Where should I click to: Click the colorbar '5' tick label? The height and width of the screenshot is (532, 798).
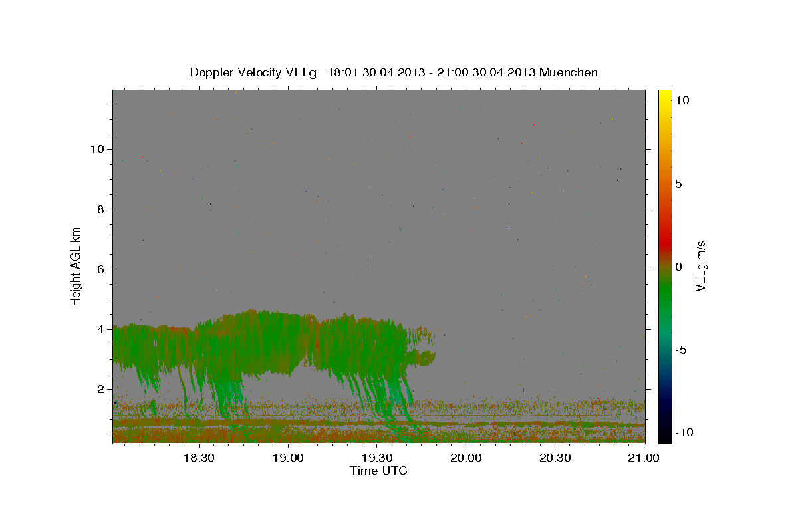(678, 184)
